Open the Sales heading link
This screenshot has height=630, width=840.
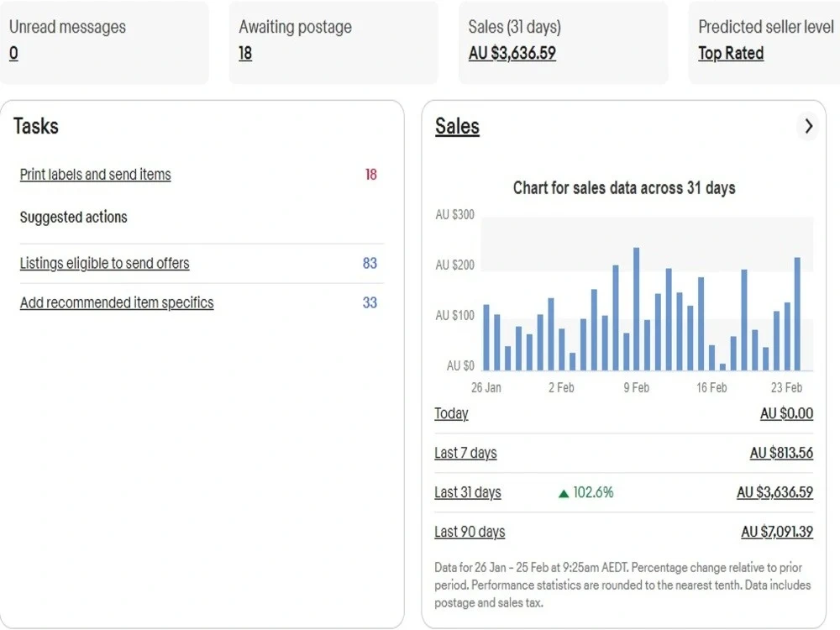point(457,127)
